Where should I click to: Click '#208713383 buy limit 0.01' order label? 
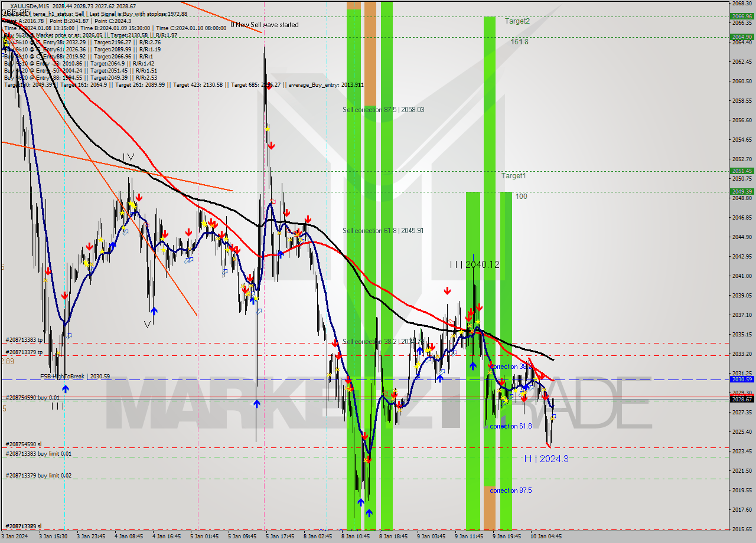point(38,453)
